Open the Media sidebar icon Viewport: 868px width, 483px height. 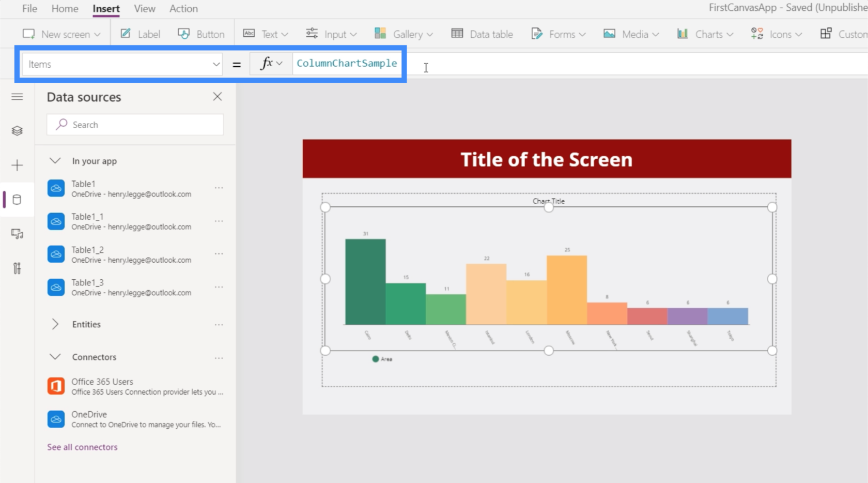tap(17, 234)
